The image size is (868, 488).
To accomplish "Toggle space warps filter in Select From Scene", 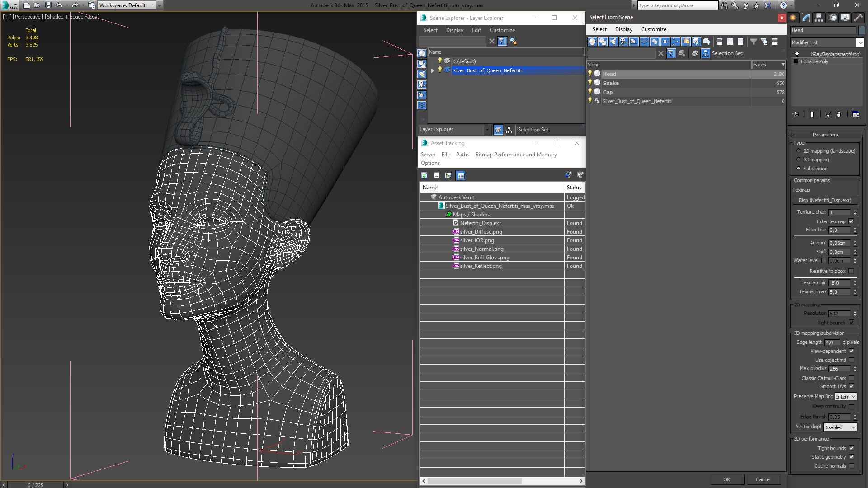I will pos(644,42).
